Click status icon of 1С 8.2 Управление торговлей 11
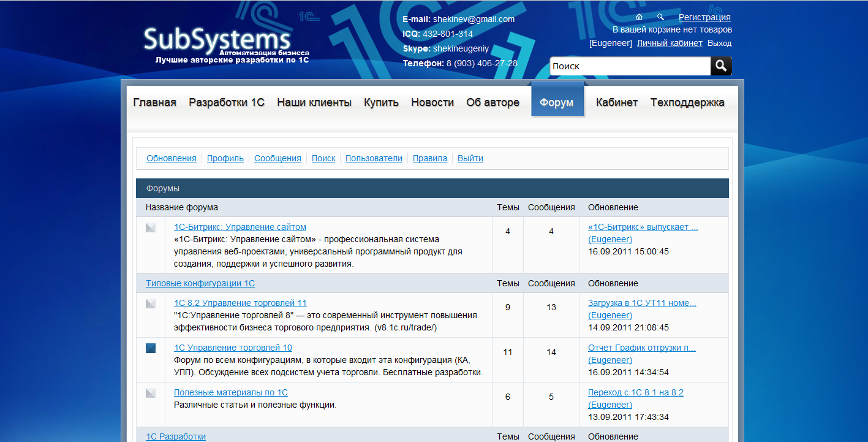 pyautogui.click(x=151, y=303)
